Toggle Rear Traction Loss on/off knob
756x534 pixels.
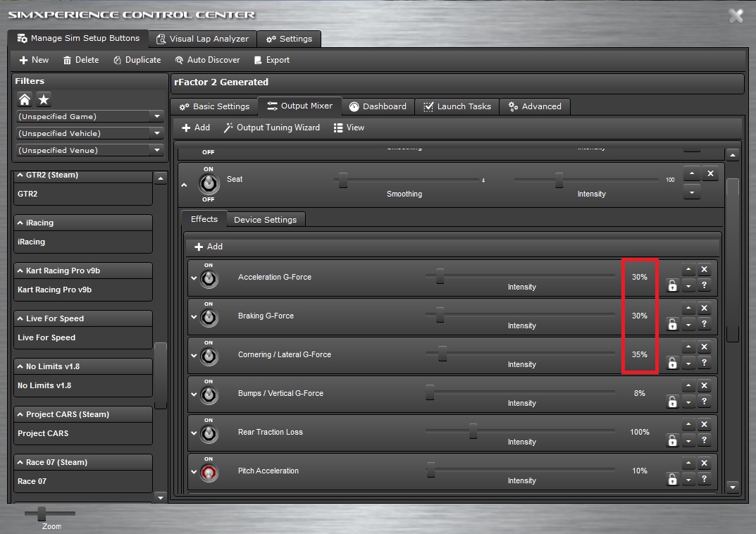click(x=209, y=434)
